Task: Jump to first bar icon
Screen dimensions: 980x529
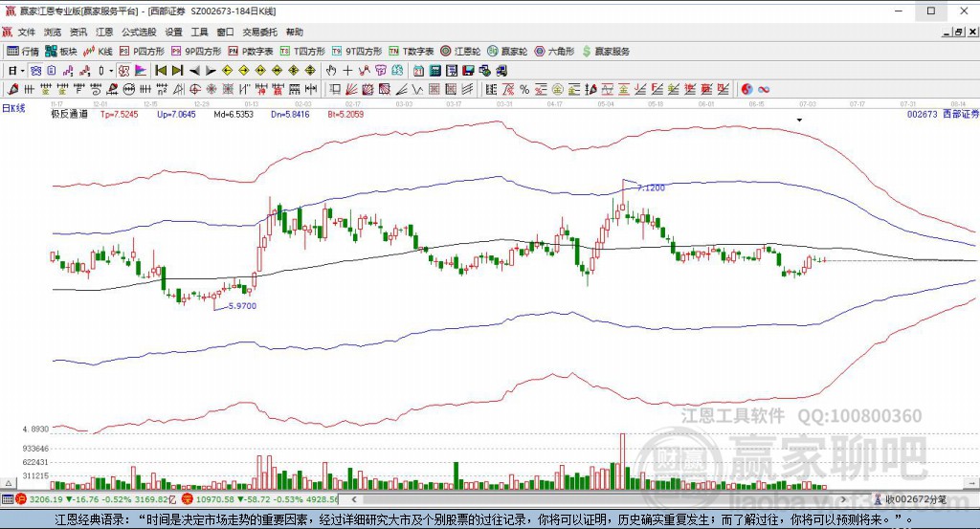Action: click(161, 71)
